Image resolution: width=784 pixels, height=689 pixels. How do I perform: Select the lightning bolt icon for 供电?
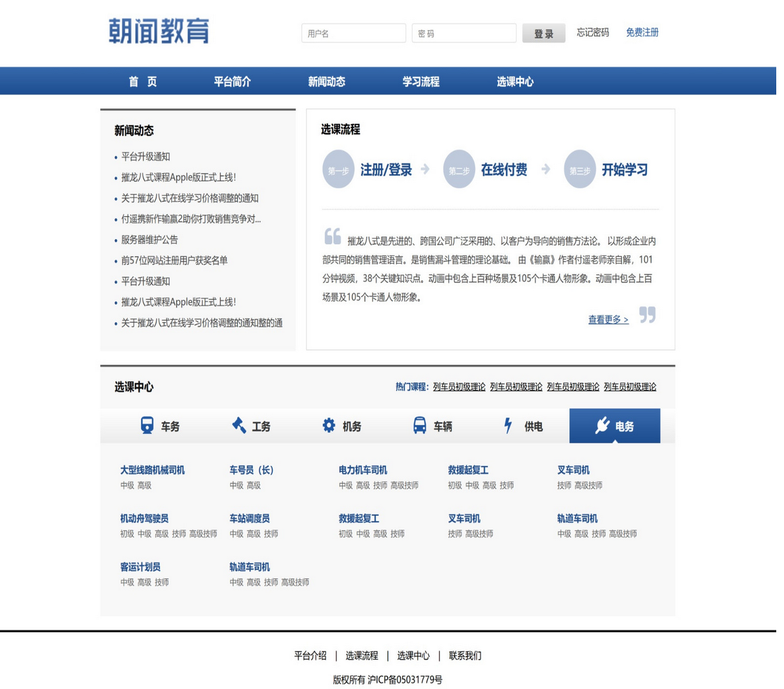point(509,425)
